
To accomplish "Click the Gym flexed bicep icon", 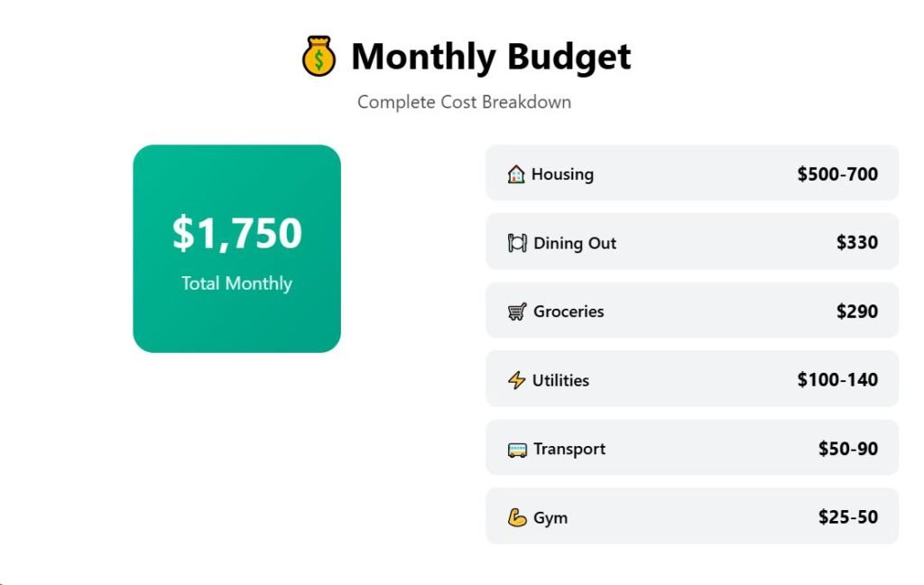I will tap(517, 518).
